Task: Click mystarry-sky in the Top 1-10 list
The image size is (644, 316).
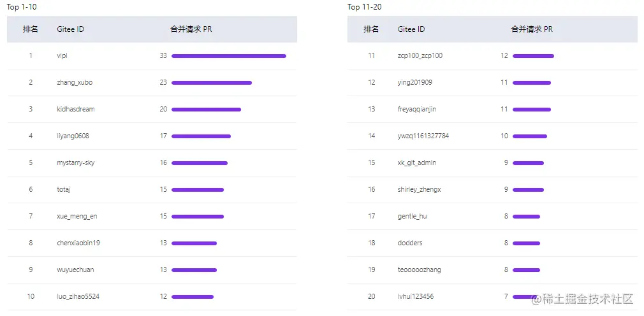Action: pos(76,162)
